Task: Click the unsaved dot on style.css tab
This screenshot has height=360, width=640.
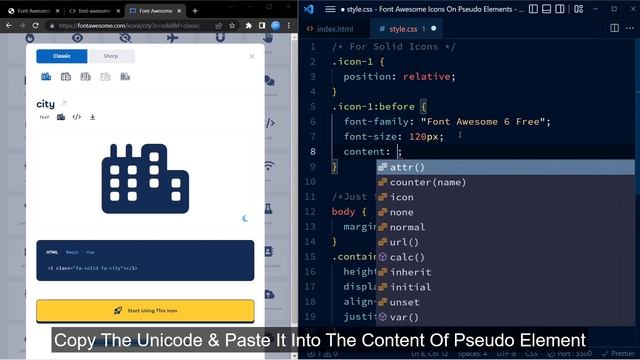Action: tap(433, 29)
